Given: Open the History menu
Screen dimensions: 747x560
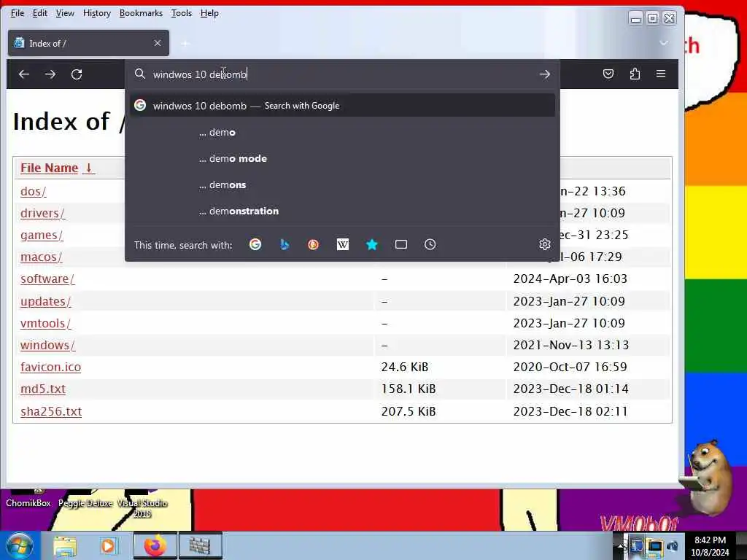Looking at the screenshot, I should pyautogui.click(x=97, y=13).
